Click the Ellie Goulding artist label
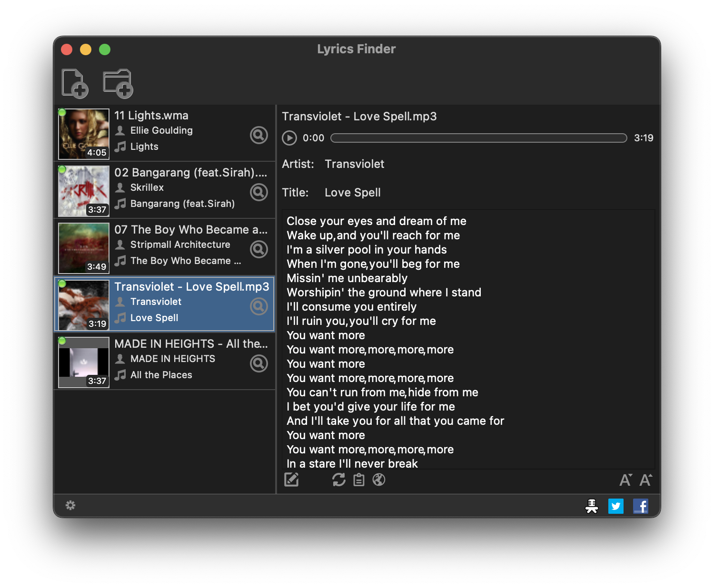Image resolution: width=714 pixels, height=588 pixels. (162, 130)
